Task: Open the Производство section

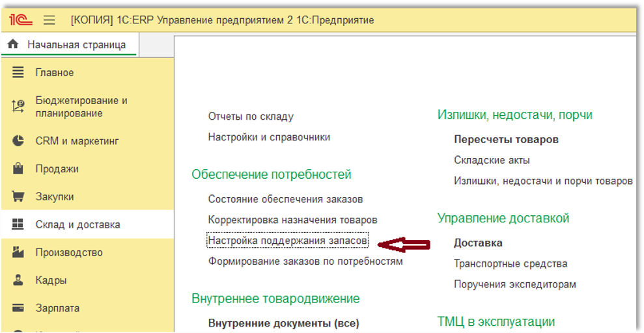Action: (x=69, y=252)
